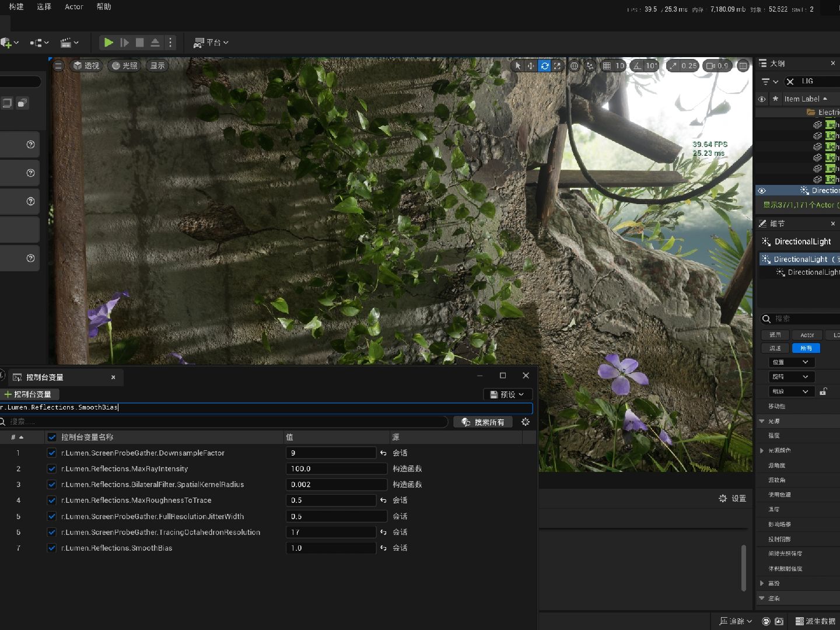This screenshot has width=840, height=630.
Task: Click the console variables settings gear
Action: [x=526, y=422]
